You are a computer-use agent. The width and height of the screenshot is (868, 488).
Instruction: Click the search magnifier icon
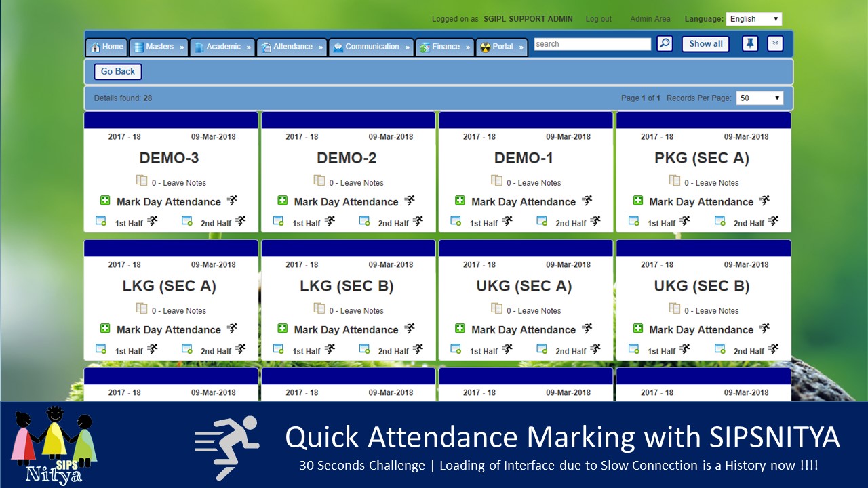(665, 44)
